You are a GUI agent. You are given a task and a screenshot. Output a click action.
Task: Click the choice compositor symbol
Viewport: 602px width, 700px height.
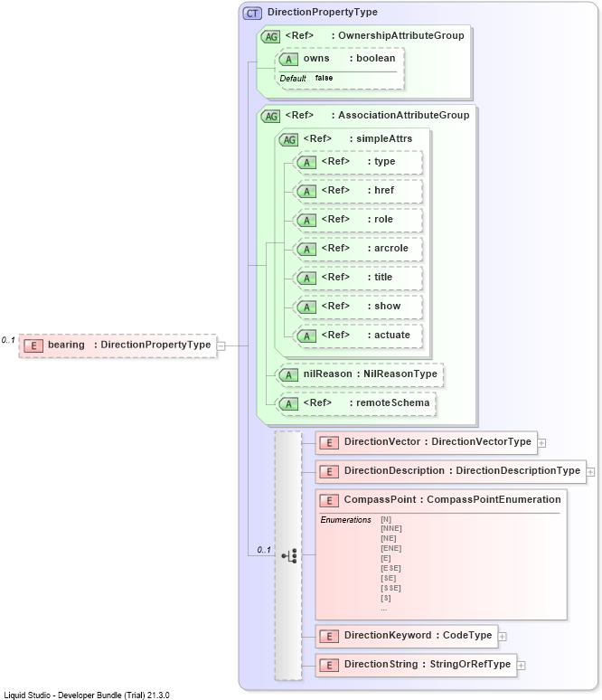pos(289,556)
